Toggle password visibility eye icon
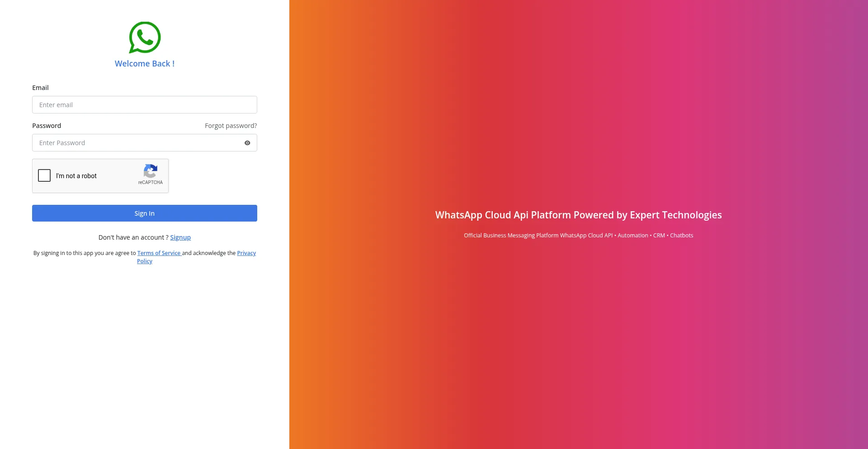The width and height of the screenshot is (868, 449). click(247, 143)
